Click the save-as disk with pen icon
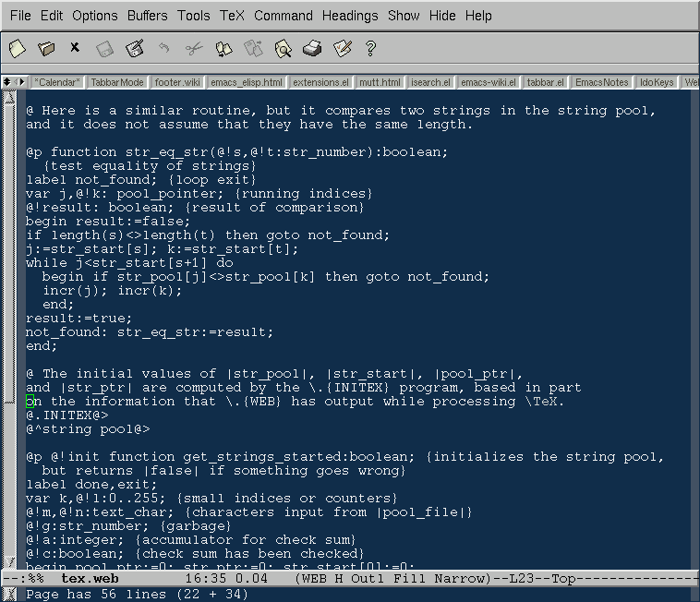The width and height of the screenshot is (700, 602). coord(135,48)
